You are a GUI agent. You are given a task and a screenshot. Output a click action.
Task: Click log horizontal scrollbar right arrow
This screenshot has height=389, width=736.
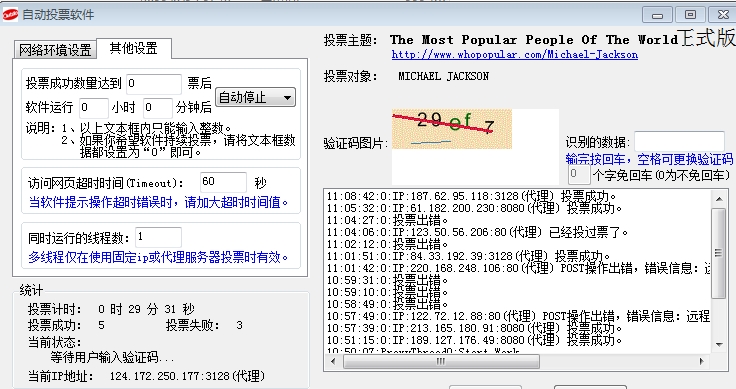point(702,361)
